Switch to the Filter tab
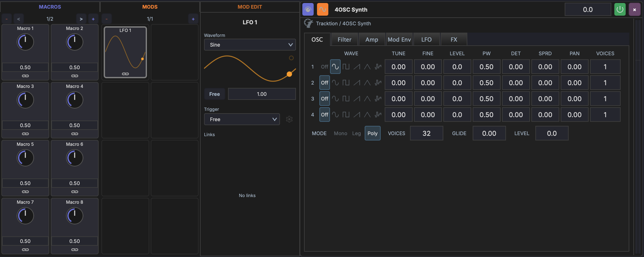The width and height of the screenshot is (644, 257). [x=344, y=40]
